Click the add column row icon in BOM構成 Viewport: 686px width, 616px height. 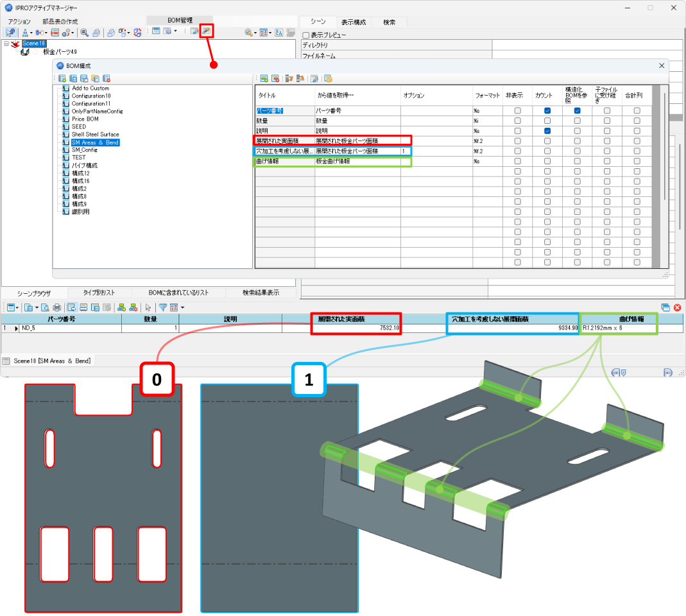coord(264,78)
